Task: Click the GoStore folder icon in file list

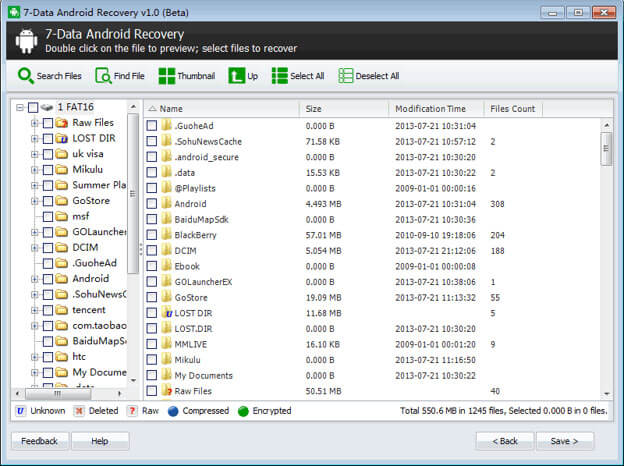Action: click(167, 297)
